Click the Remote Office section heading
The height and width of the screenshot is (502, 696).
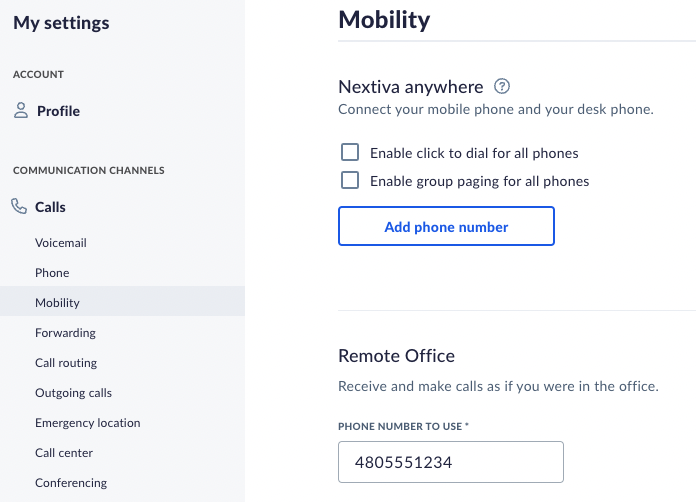coord(396,356)
